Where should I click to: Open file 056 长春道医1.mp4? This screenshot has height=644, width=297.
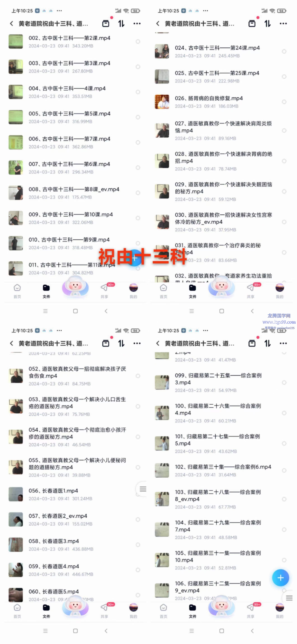(75, 494)
